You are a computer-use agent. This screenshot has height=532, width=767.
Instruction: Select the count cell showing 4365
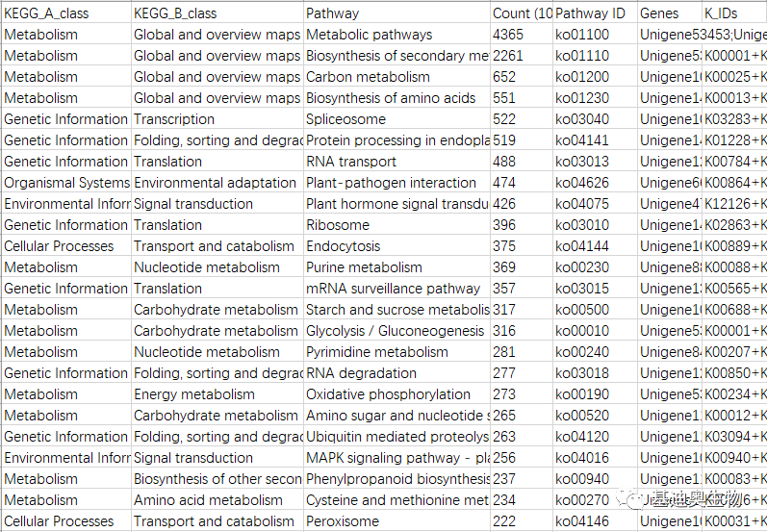(522, 35)
